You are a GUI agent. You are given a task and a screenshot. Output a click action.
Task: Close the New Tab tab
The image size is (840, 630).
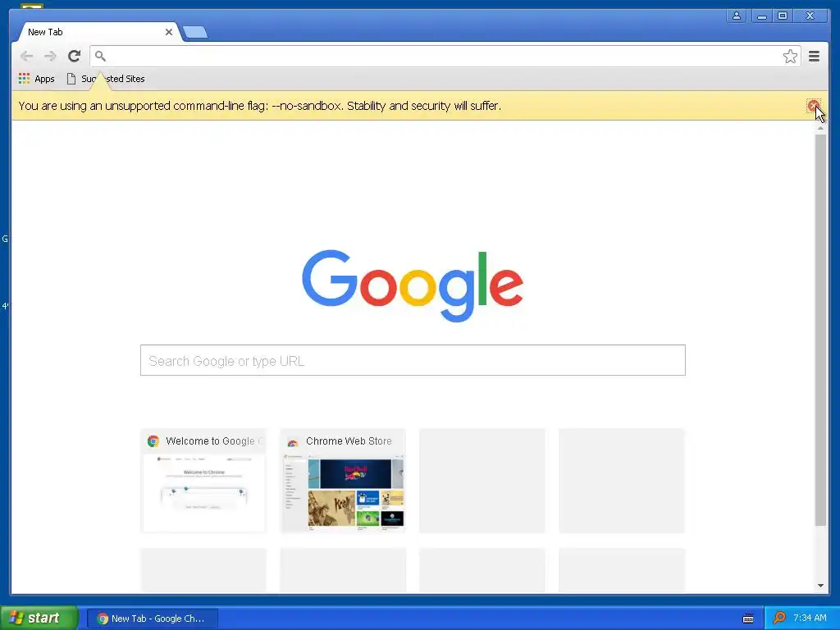169,32
